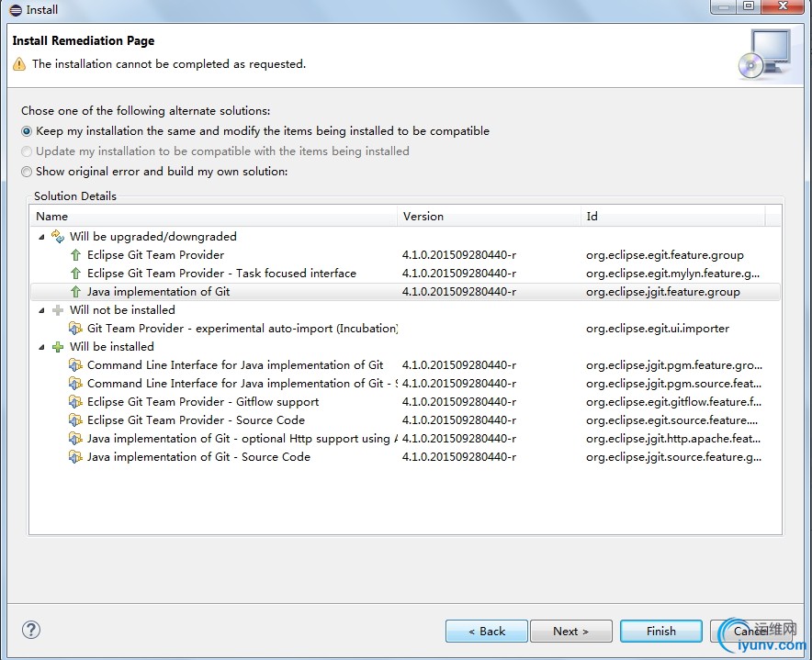Select Java implementation of Git - Source Code
This screenshot has width=812, height=660.
(x=405, y=457)
